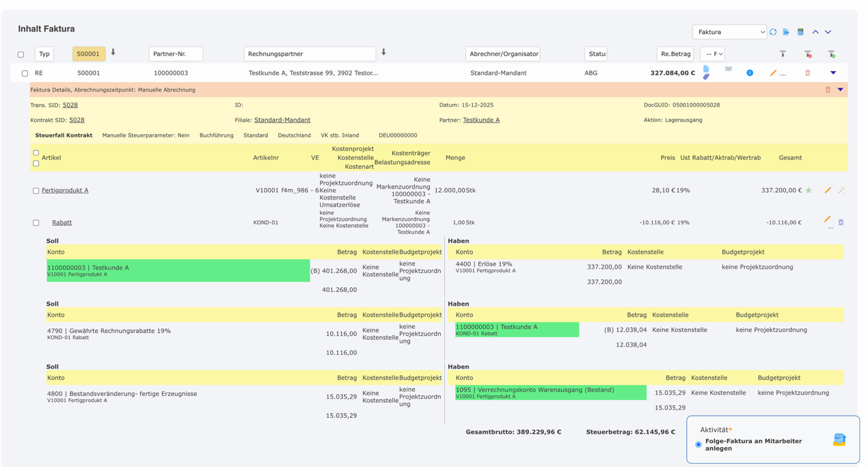
Task: Click the refresh icon beside the Faktura dropdown
Action: pos(773,32)
